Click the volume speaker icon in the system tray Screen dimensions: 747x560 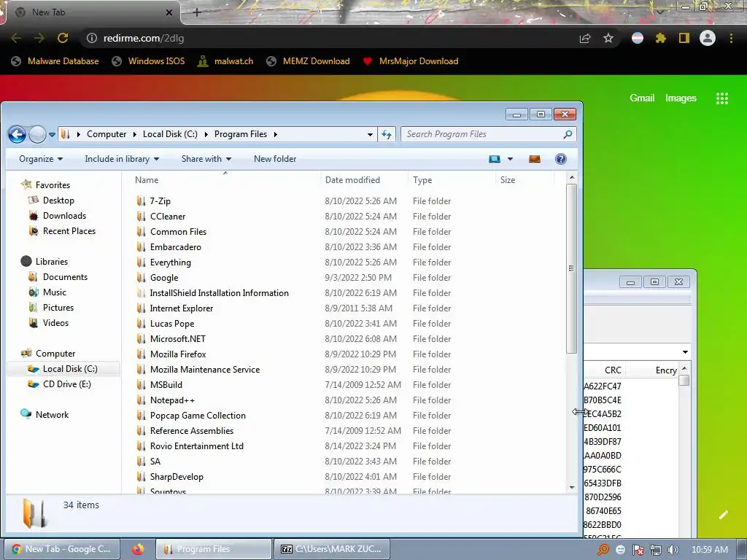(673, 550)
